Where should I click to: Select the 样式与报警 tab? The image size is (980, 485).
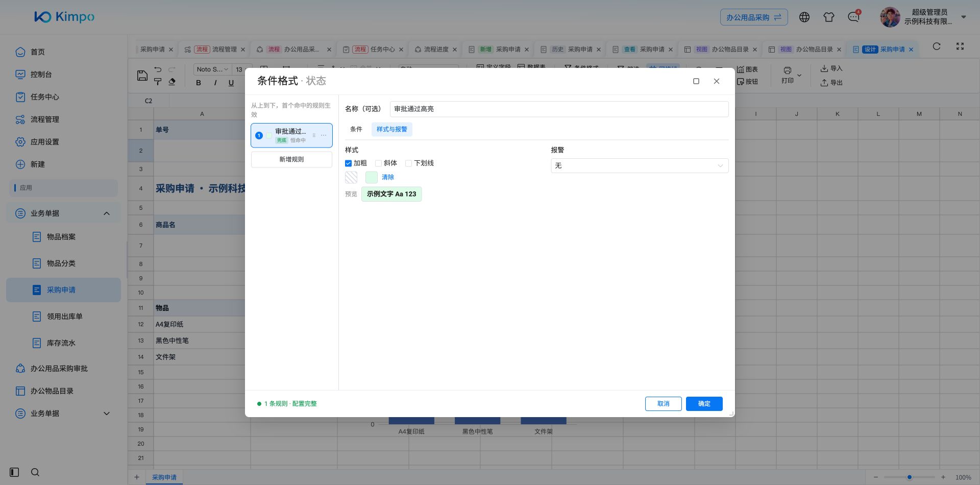(x=392, y=129)
